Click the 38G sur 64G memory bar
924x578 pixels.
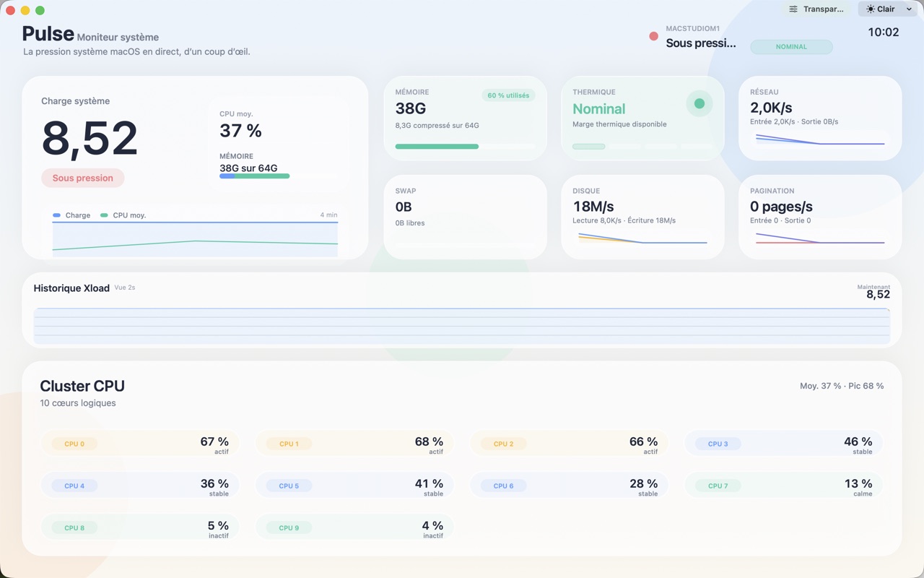click(279, 176)
